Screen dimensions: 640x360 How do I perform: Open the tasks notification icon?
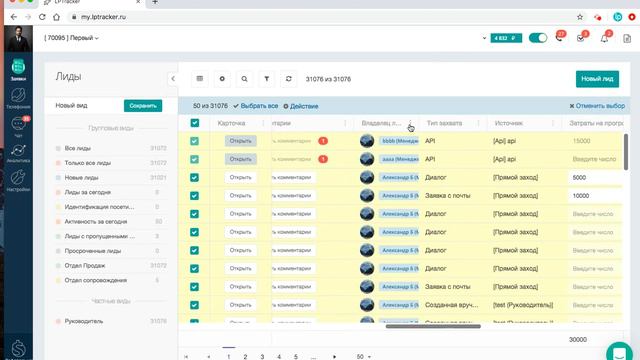pos(581,38)
